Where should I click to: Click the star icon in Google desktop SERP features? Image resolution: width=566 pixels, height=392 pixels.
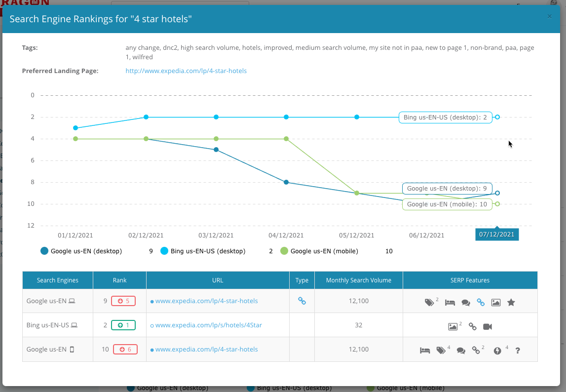pos(511,302)
